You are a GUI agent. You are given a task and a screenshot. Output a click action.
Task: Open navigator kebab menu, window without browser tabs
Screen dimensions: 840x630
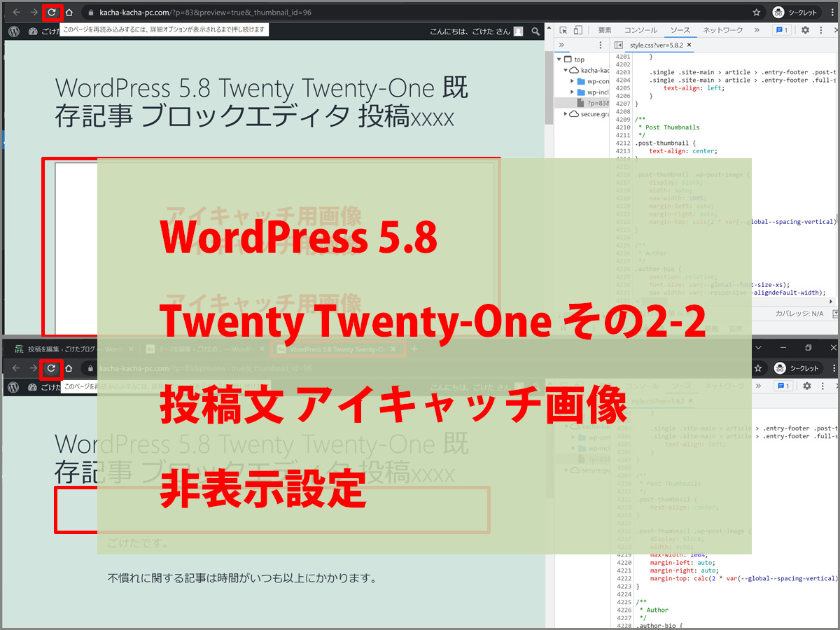coord(599,45)
